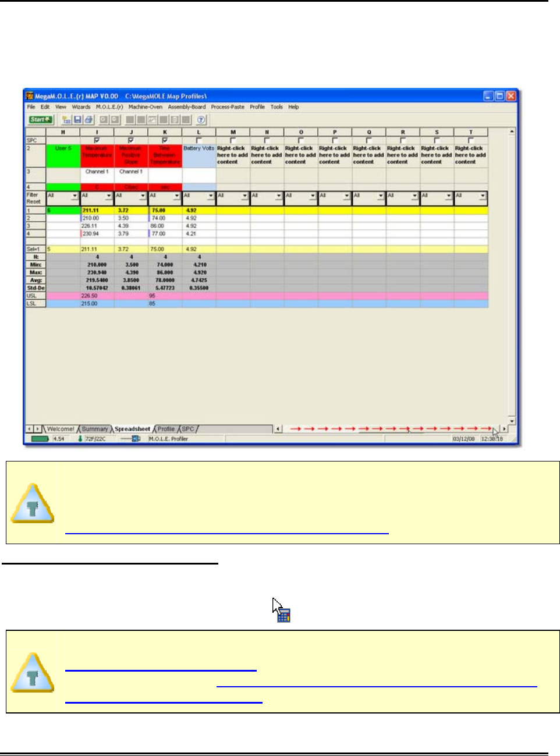Image resolution: width=560 pixels, height=756 pixels.
Task: Click the LSL value 215.00 cell
Action: pos(97,303)
